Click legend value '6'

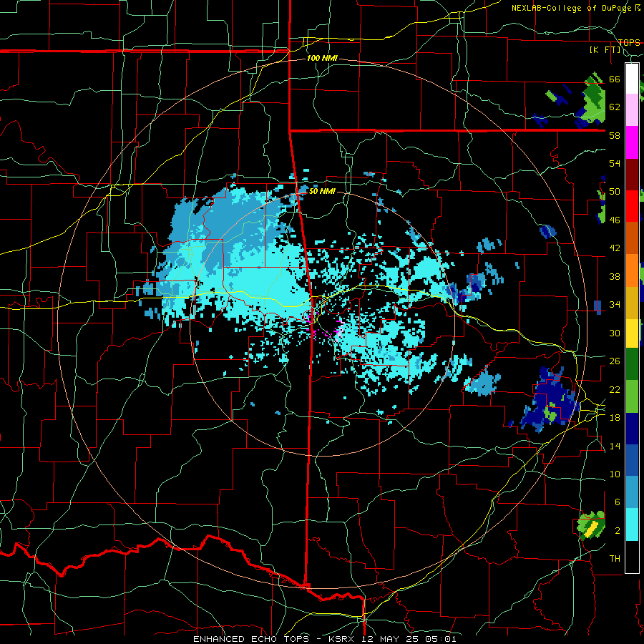click(617, 502)
